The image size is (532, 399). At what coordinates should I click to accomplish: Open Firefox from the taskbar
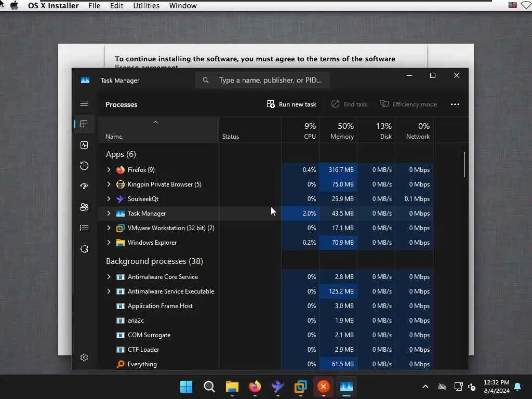pyautogui.click(x=255, y=387)
